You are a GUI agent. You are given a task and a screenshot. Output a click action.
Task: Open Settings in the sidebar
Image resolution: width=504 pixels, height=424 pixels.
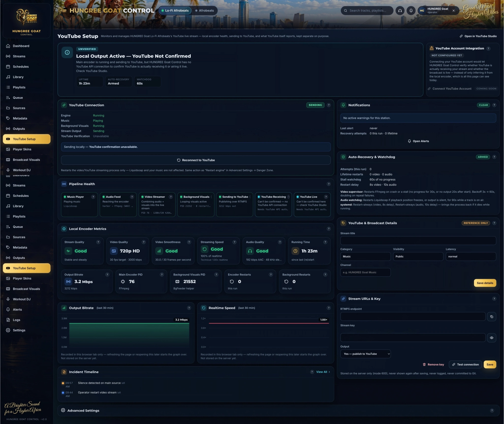pyautogui.click(x=27, y=330)
